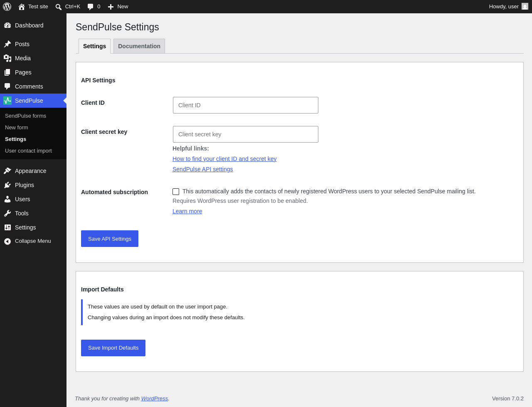Viewport: 532px width, 407px height.
Task: Open the SendPulse API settings link
Action: tap(202, 169)
